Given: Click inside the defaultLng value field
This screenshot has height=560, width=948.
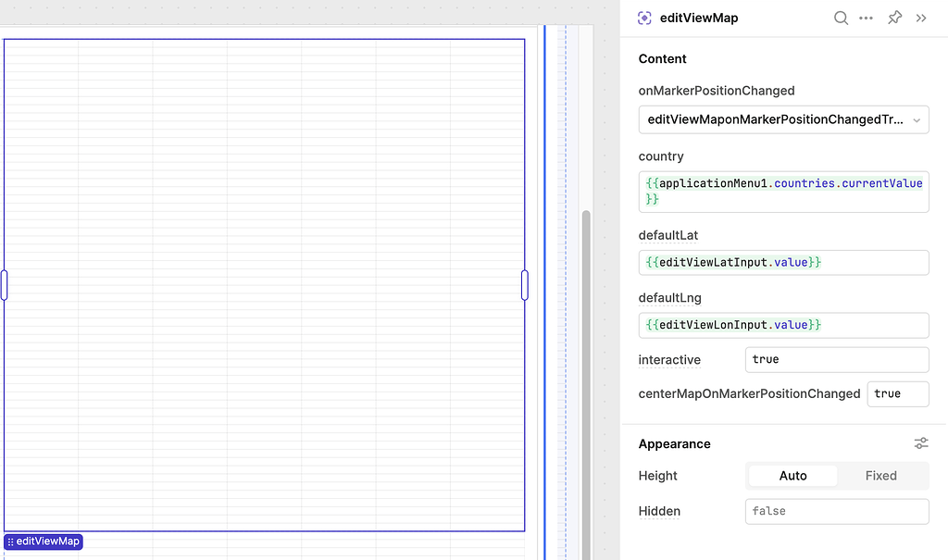Looking at the screenshot, I should click(x=783, y=325).
